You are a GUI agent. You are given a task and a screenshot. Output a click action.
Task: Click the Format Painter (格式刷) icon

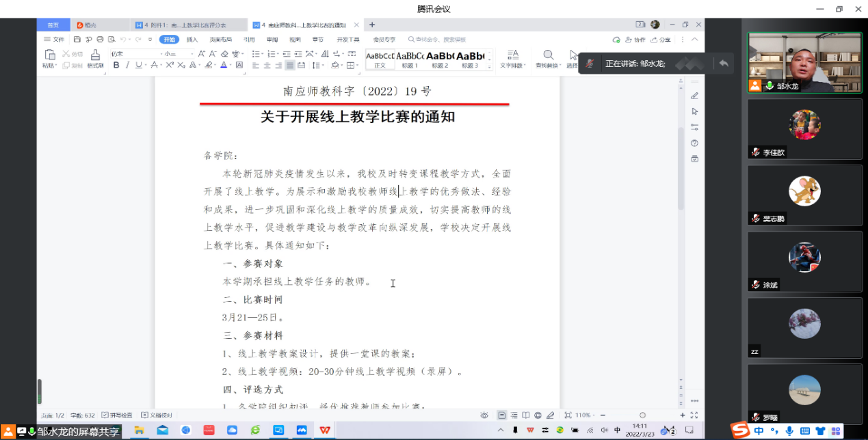(95, 58)
